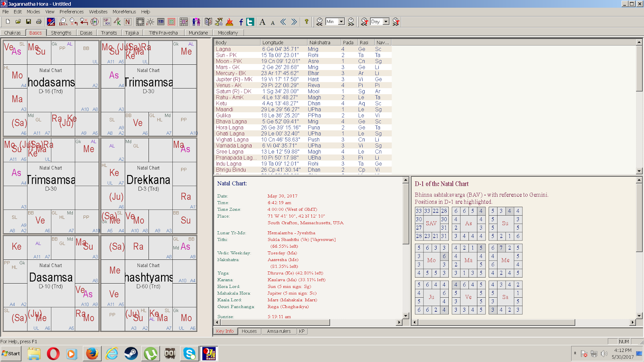Open the Min time-unit dropdown
Screen dimensions: 644x362
(x=341, y=22)
